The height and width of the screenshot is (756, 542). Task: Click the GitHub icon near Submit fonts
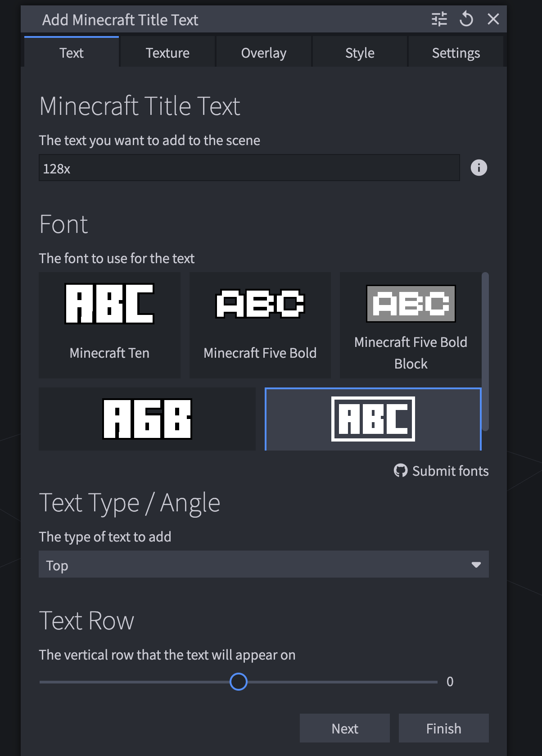[400, 471]
